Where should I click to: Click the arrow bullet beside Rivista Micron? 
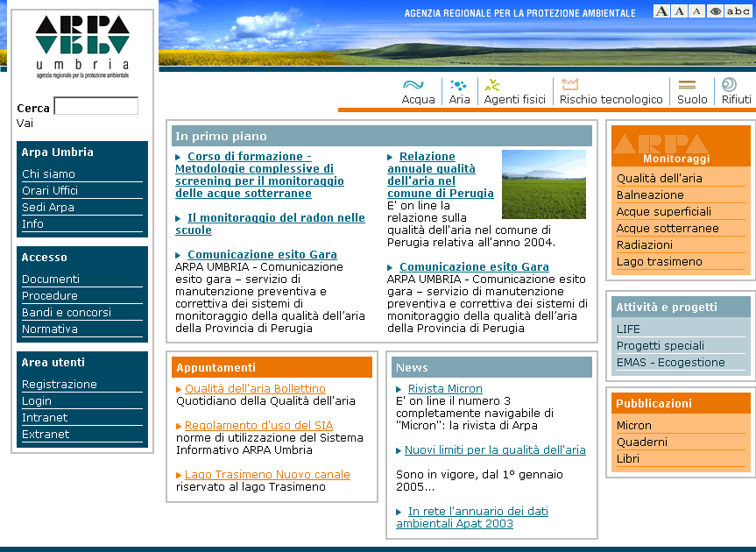click(x=399, y=389)
